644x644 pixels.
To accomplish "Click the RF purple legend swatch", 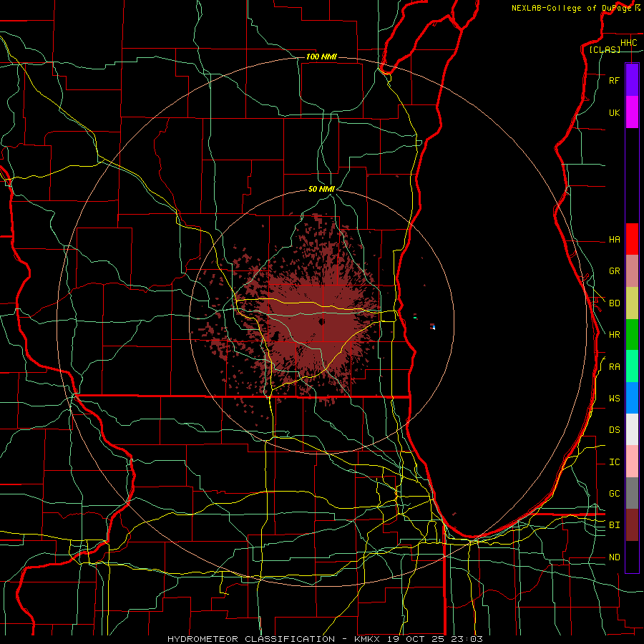I will (632, 80).
